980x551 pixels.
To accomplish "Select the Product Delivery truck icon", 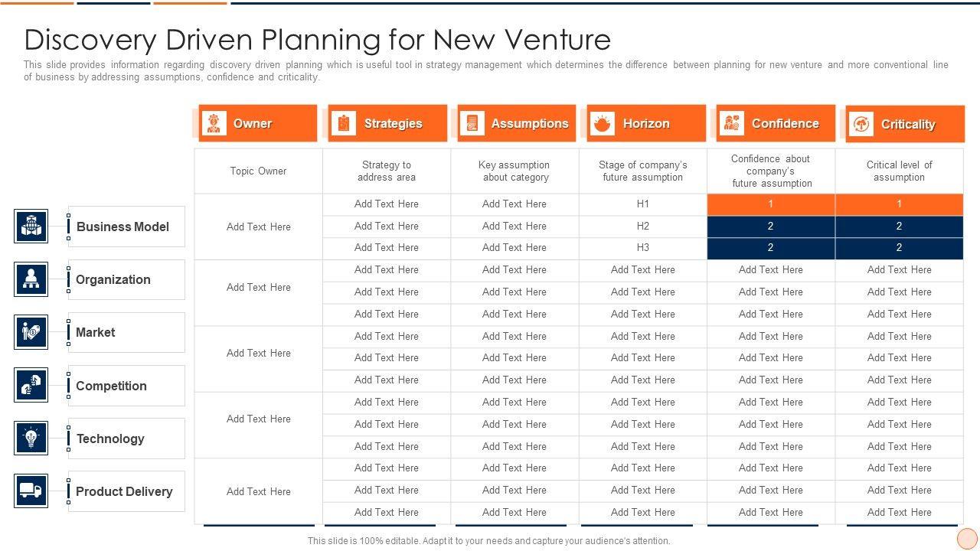I will [x=31, y=491].
